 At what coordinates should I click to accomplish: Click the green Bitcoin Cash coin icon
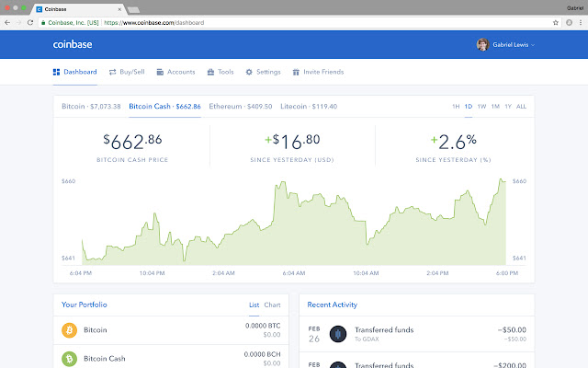[x=70, y=359]
